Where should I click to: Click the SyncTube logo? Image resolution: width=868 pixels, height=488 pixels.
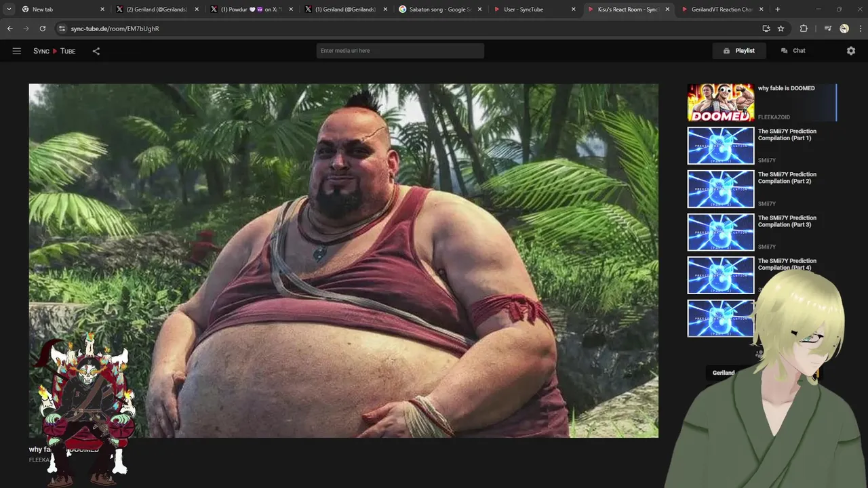[x=54, y=51]
